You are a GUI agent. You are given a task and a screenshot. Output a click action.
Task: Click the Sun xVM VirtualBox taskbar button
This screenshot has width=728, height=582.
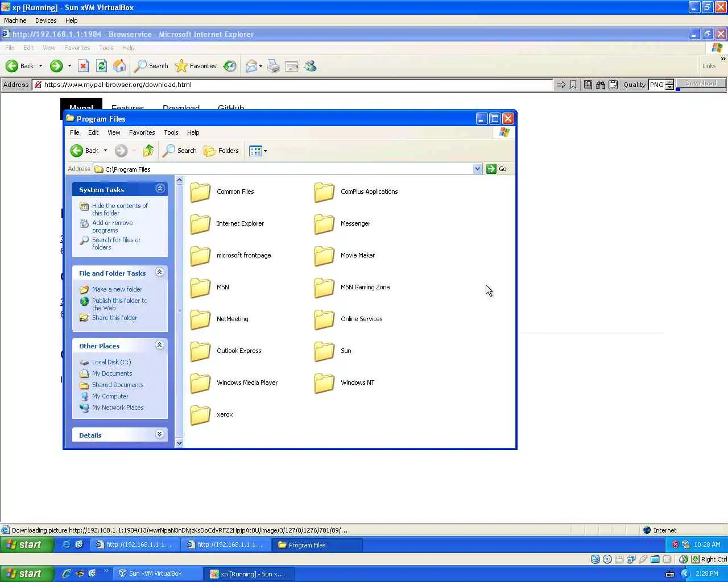[158, 573]
